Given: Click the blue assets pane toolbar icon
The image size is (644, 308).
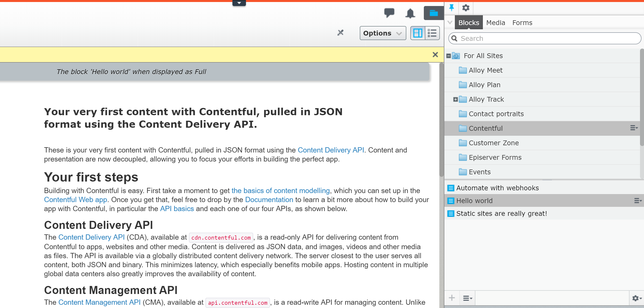Looking at the screenshot, I should (x=434, y=13).
